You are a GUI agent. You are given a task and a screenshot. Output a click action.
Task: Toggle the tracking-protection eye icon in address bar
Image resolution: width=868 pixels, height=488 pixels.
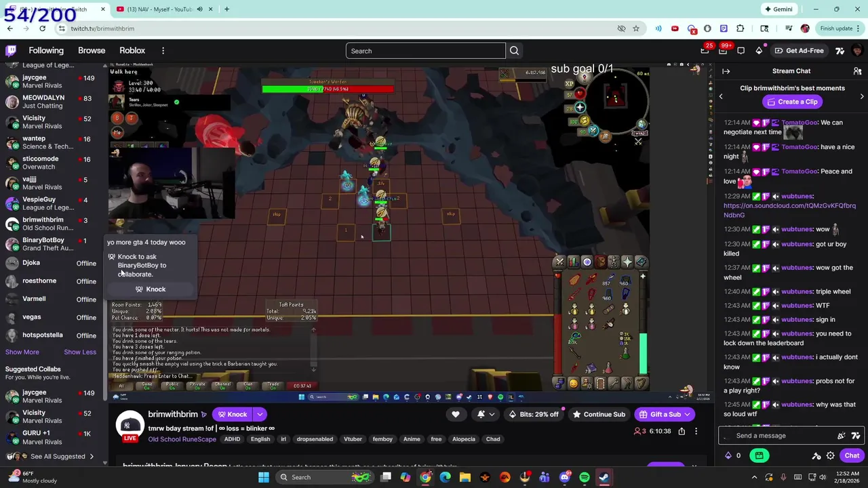(621, 28)
